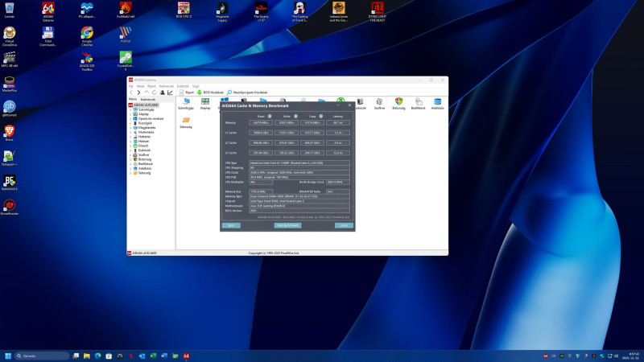Open the Számítógép icon in main pane
644x362 pixels.
click(186, 103)
